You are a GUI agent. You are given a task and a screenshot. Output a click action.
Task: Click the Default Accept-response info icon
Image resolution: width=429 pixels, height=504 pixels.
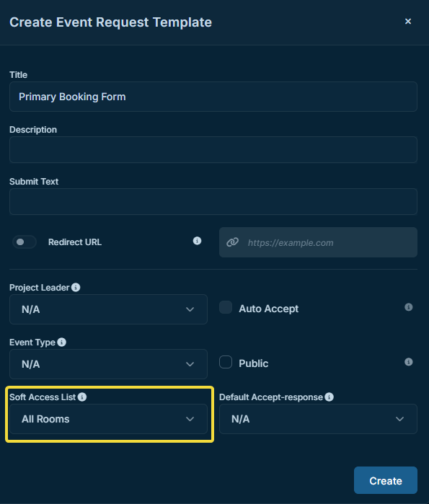(x=329, y=397)
